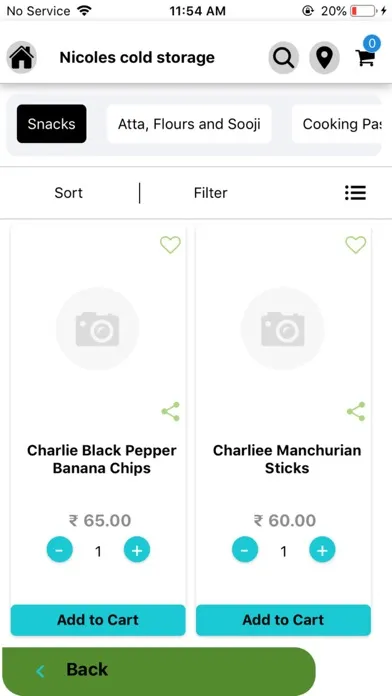Open search with magnifier icon

(284, 57)
